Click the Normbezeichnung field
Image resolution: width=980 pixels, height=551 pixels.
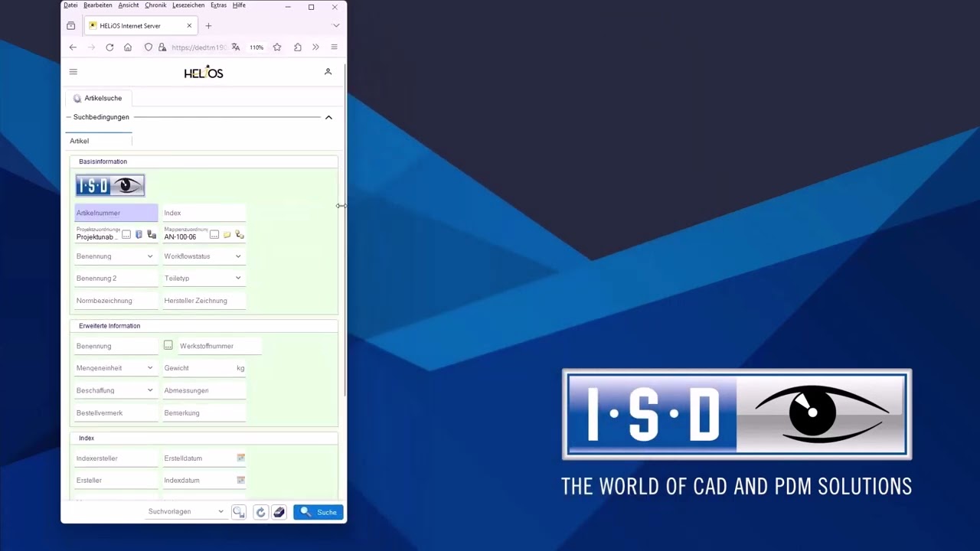tap(116, 301)
